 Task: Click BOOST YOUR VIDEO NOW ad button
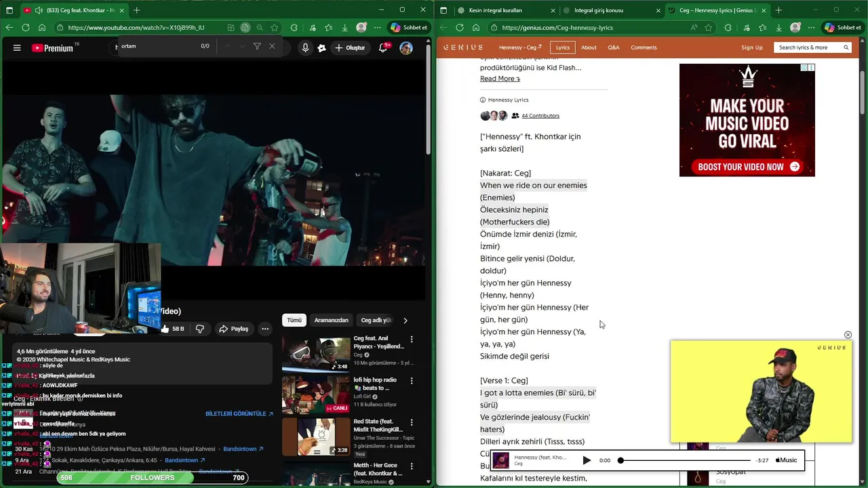click(x=746, y=167)
